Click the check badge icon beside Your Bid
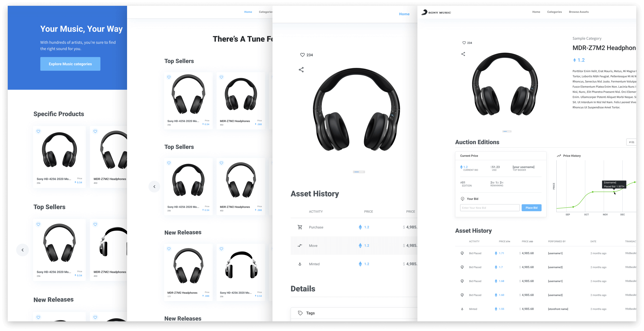644x331 pixels. point(463,199)
